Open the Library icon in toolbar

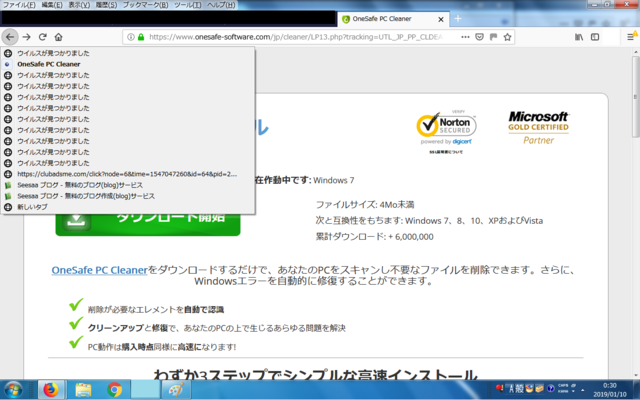[579, 37]
